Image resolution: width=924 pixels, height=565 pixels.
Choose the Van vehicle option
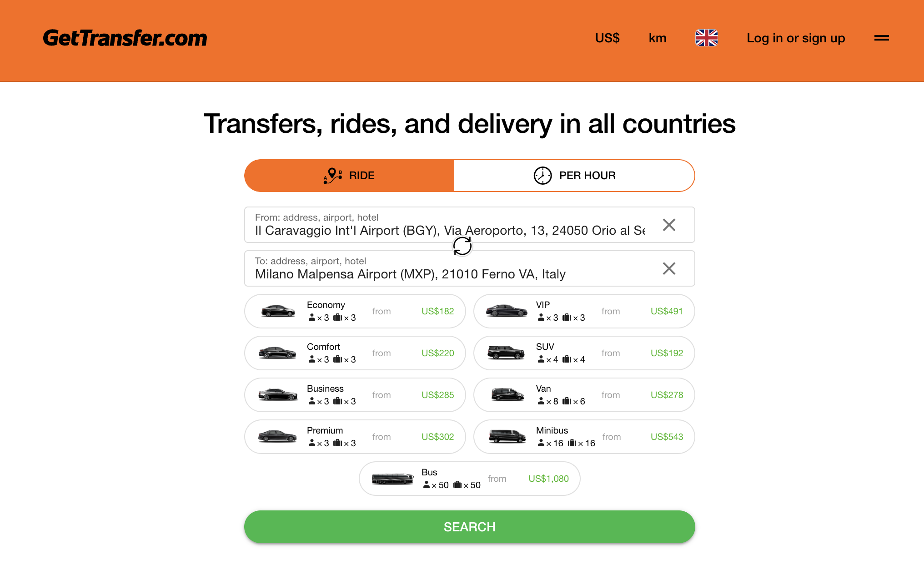tap(584, 395)
